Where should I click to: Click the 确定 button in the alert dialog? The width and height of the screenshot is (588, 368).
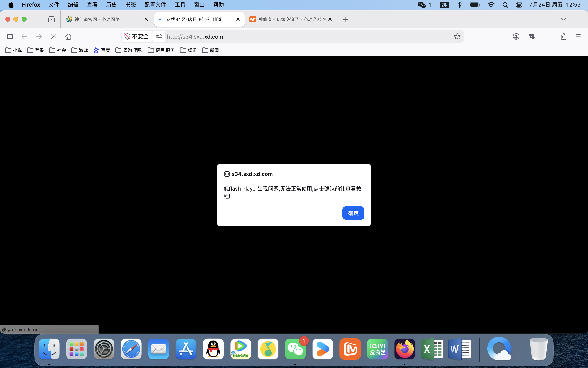point(353,213)
